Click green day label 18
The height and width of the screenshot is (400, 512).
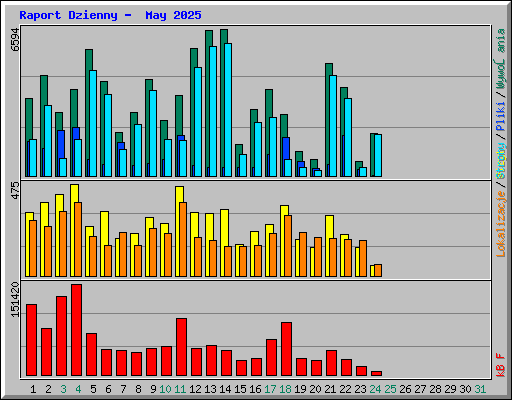tap(285, 389)
